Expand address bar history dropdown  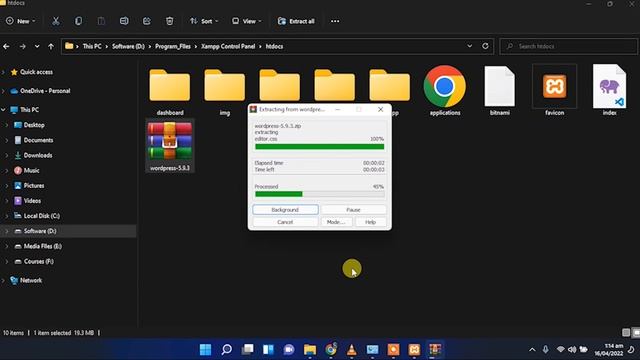[469, 46]
